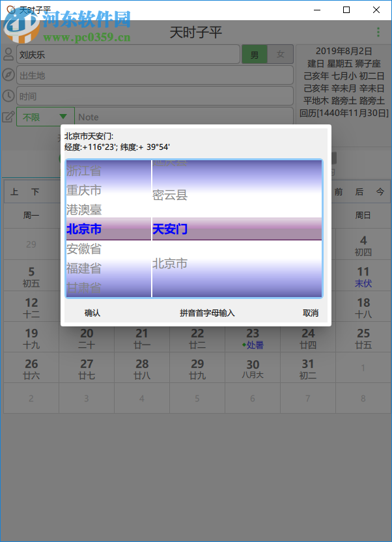Select 港澳臺 in province list

[x=109, y=210]
